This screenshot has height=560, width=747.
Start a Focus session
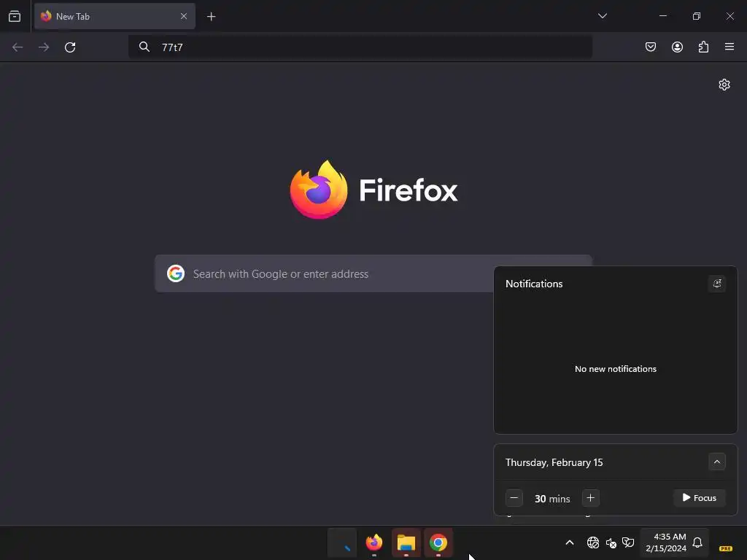[x=700, y=498]
